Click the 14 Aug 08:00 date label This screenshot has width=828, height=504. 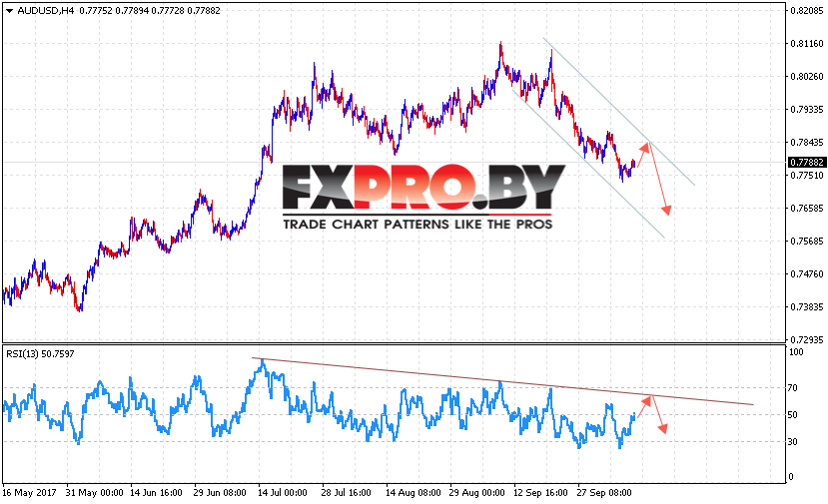click(x=413, y=493)
